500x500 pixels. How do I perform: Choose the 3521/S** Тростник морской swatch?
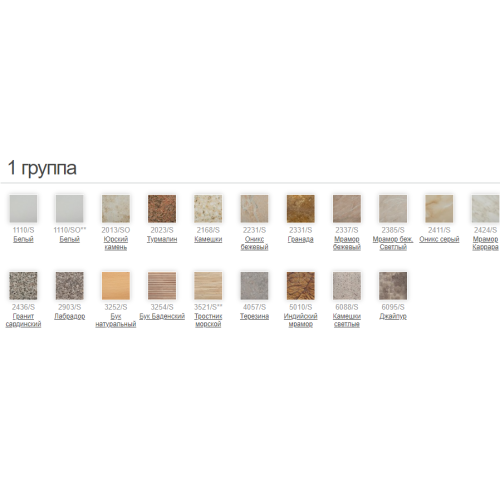[x=208, y=286]
